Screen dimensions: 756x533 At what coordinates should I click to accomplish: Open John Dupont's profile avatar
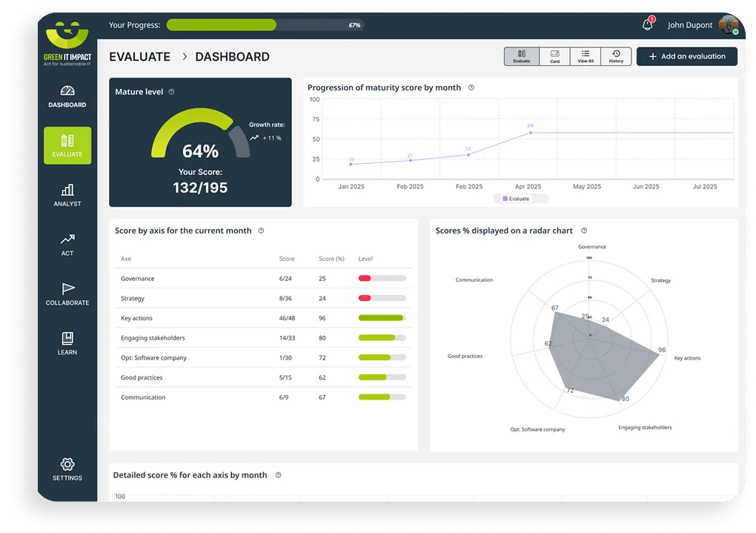(729, 24)
